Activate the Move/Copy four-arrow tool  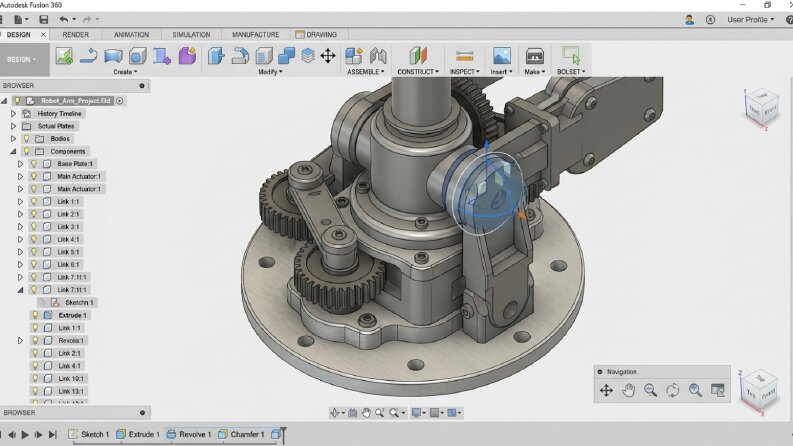(x=328, y=56)
